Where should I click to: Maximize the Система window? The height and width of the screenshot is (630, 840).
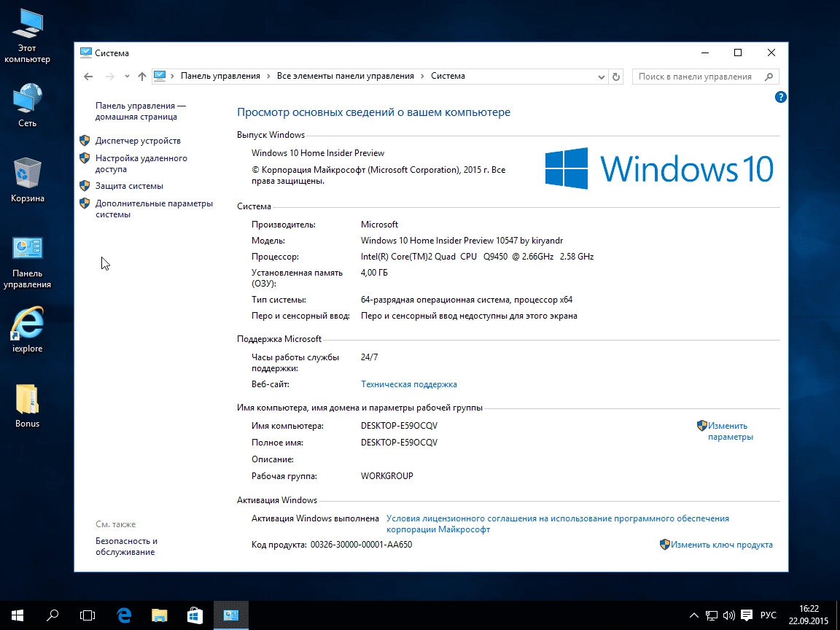(738, 52)
